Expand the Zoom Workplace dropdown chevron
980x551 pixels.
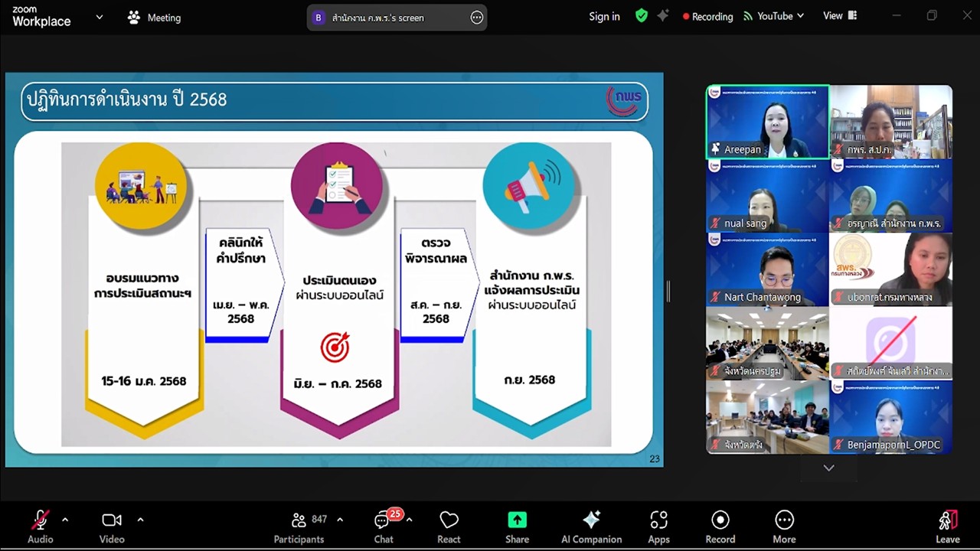99,17
